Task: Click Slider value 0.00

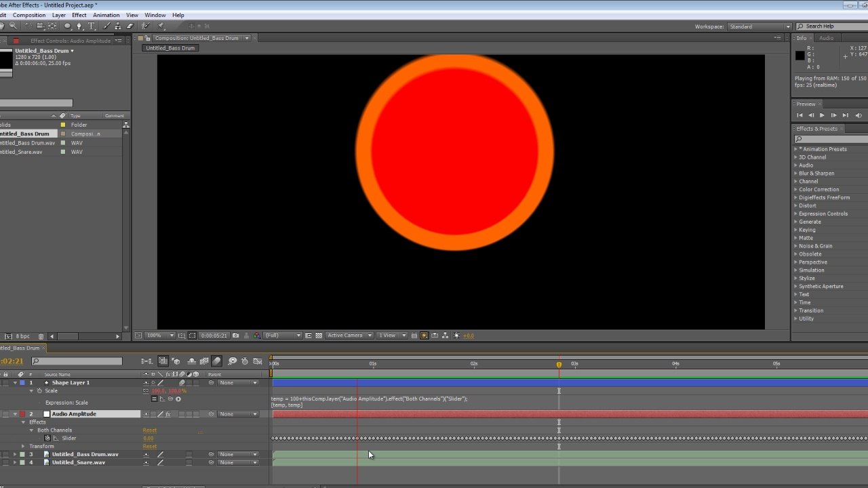Action: (148, 439)
